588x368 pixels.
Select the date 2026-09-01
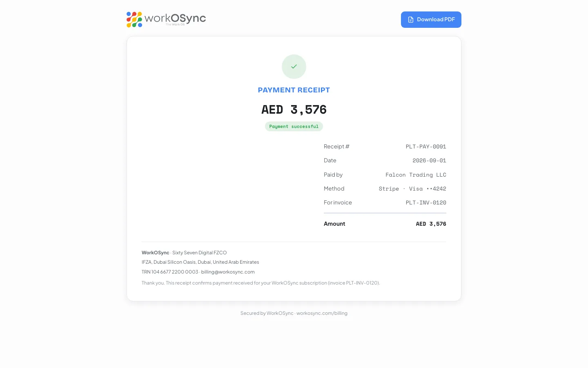tap(429, 161)
